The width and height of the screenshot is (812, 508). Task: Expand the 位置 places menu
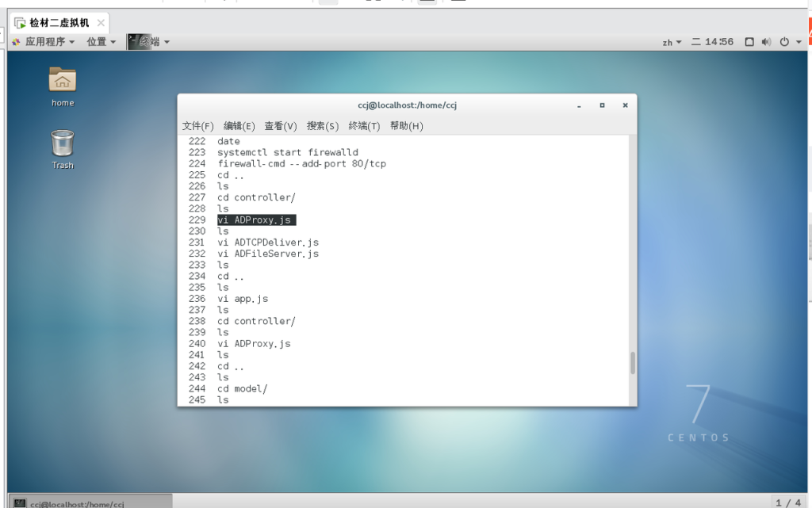point(101,42)
